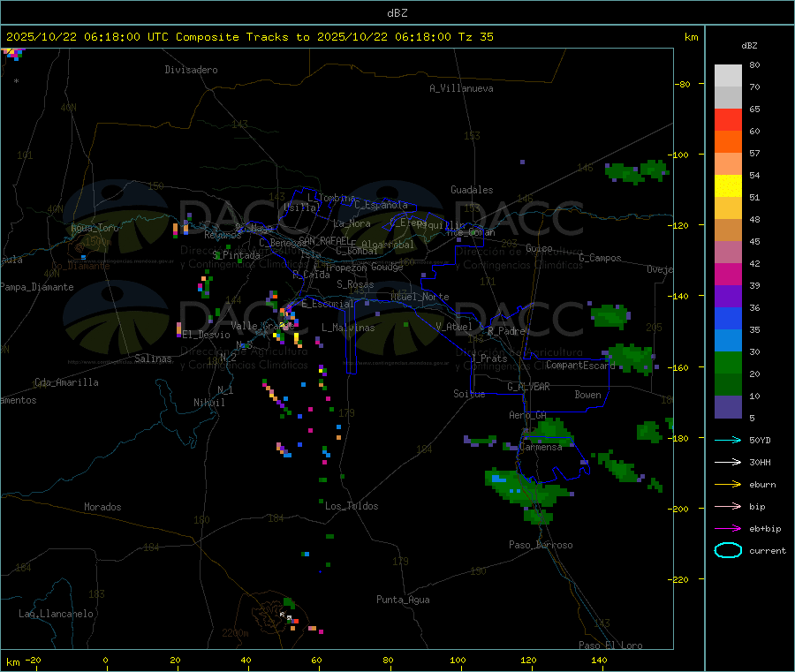This screenshot has height=672, width=795.
Task: Click the Agua_Toro map label
Action: tap(95, 228)
